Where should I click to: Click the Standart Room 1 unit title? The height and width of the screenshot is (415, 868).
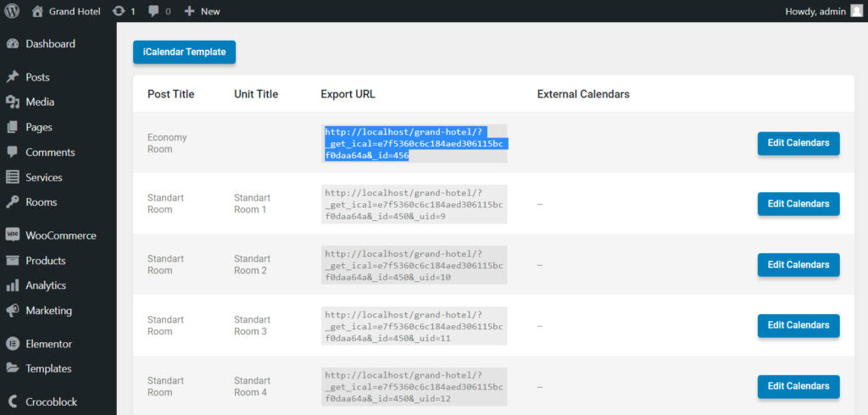click(253, 203)
